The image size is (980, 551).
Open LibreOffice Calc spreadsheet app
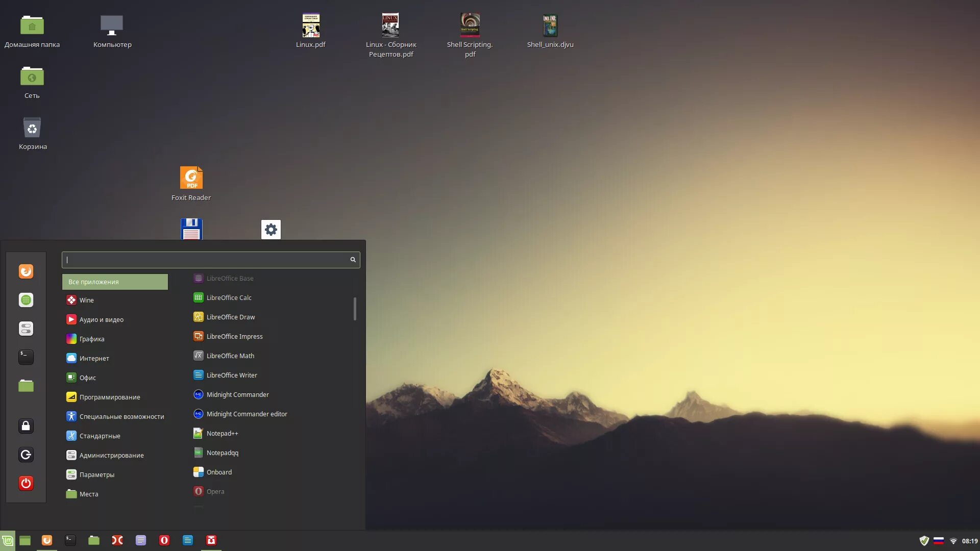(x=229, y=297)
